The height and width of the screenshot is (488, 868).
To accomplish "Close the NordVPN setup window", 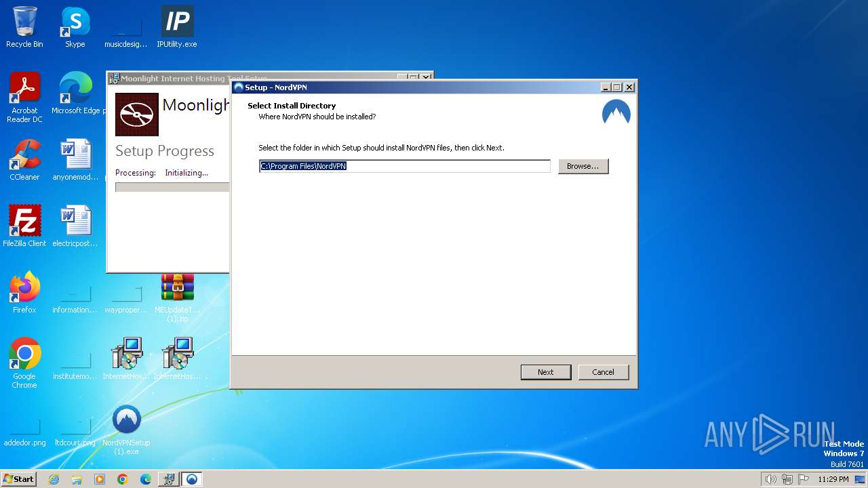I will (629, 87).
